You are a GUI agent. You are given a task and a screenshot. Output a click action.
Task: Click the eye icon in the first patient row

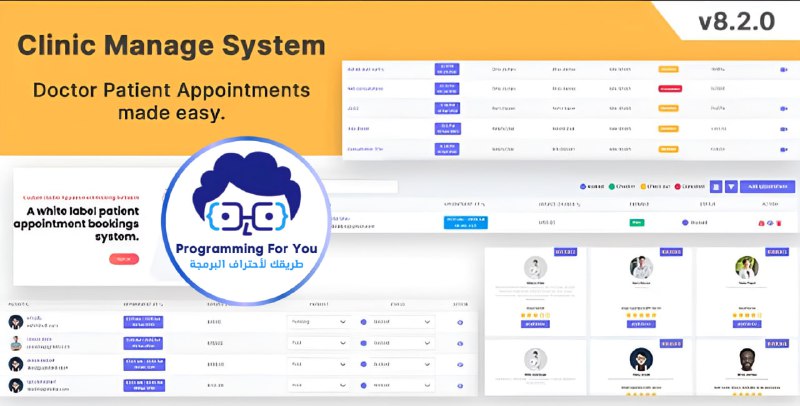pyautogui.click(x=460, y=322)
